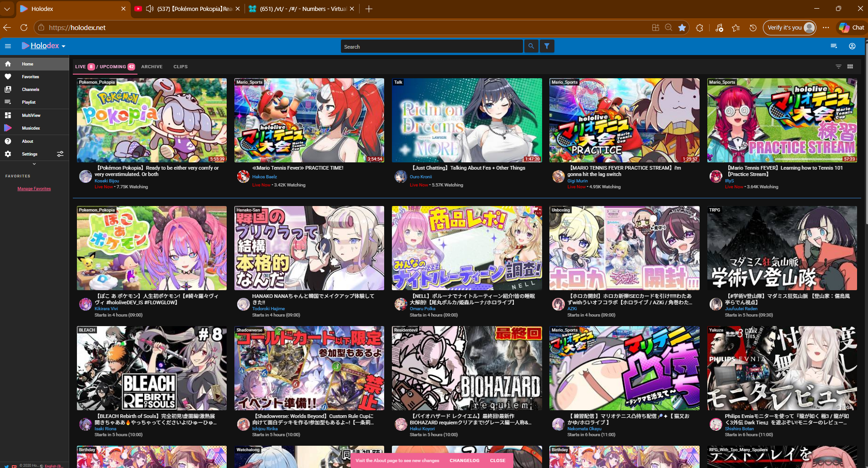
Task: Click the Hakos Baelz channel name
Action: tap(264, 177)
